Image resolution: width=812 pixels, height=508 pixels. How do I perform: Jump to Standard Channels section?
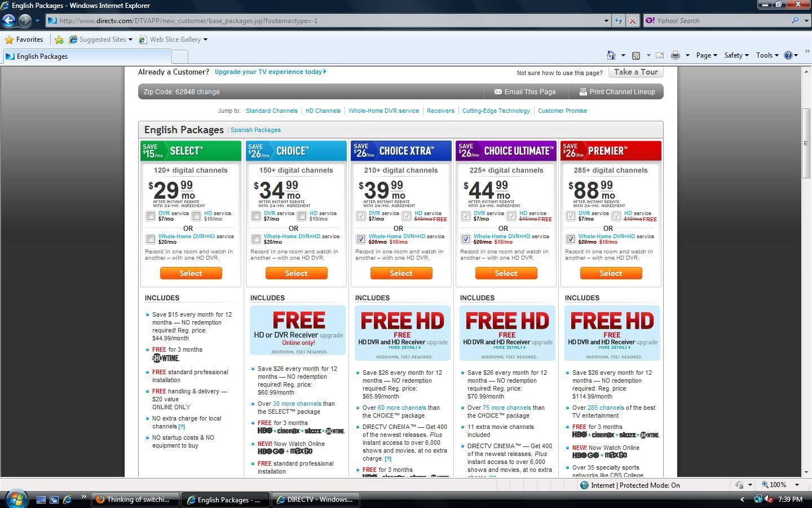click(271, 111)
